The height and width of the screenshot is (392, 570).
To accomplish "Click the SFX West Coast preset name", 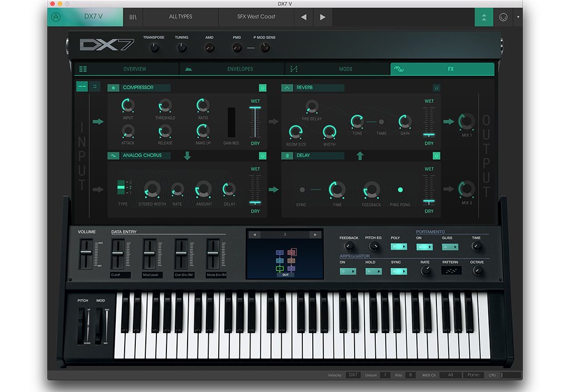I will (256, 17).
